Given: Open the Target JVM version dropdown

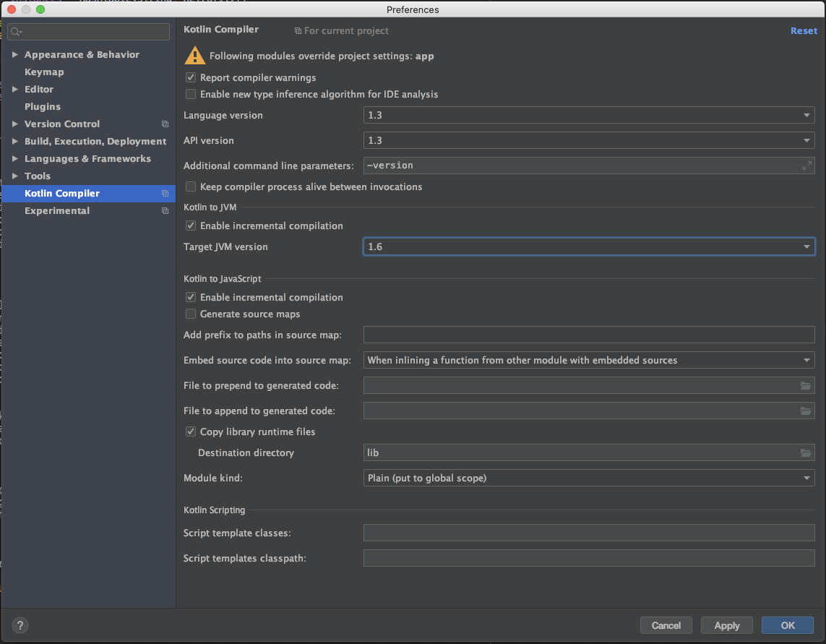Looking at the screenshot, I should (589, 246).
